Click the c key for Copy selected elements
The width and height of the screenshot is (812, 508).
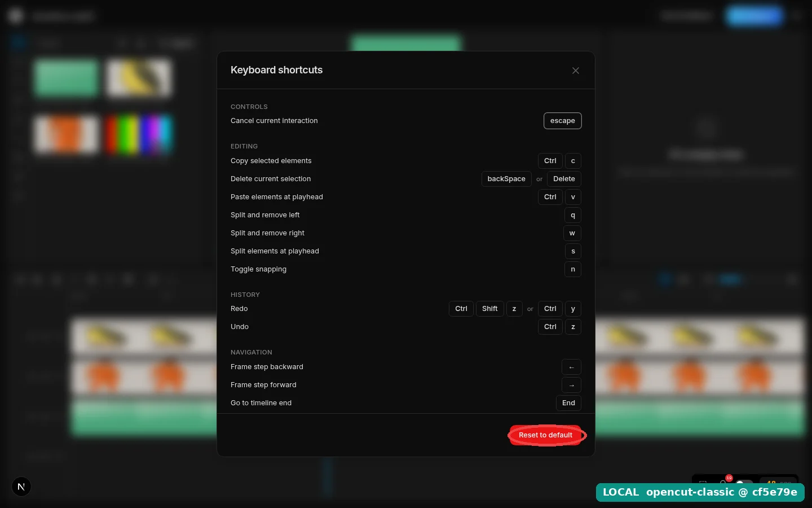[573, 161]
